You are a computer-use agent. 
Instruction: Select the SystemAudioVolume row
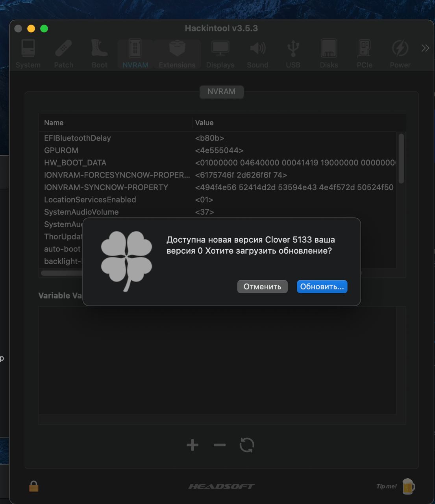tap(217, 212)
